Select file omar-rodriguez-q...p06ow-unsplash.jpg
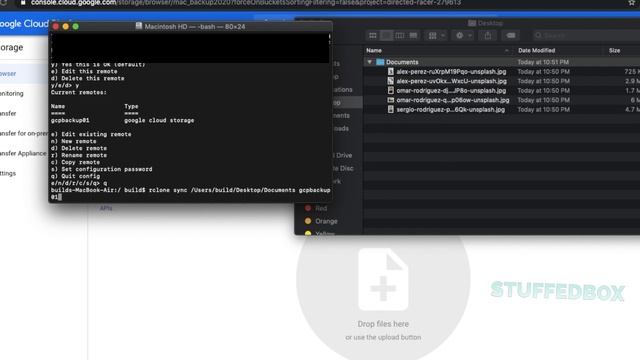This screenshot has height=360, width=640. pyautogui.click(x=453, y=100)
